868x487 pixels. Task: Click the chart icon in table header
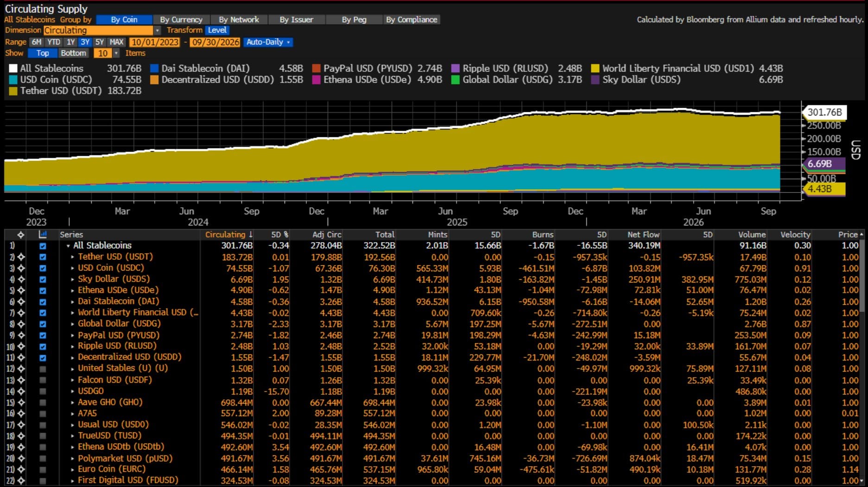(43, 235)
